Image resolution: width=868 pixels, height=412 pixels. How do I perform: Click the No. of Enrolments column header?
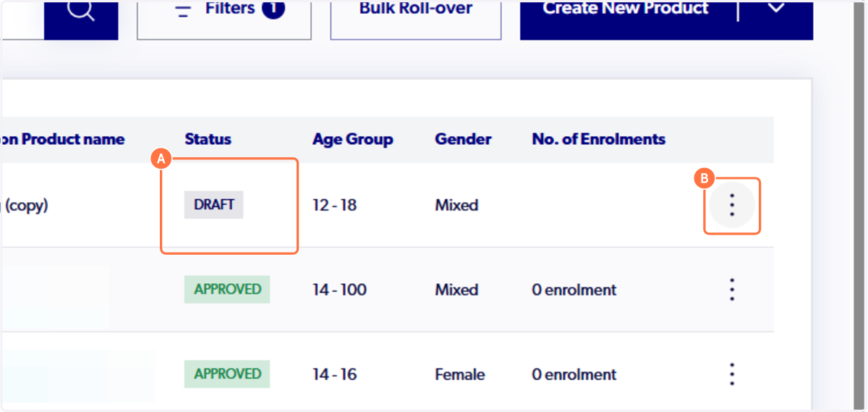(x=599, y=139)
